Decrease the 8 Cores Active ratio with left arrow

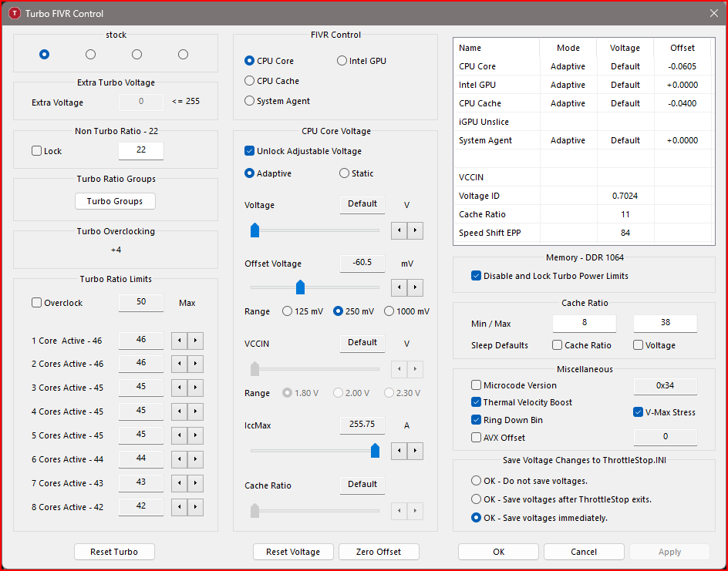tap(179, 508)
